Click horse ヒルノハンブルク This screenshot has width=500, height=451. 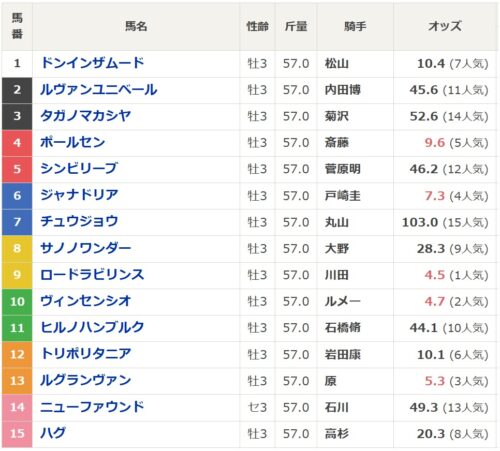coord(92,327)
